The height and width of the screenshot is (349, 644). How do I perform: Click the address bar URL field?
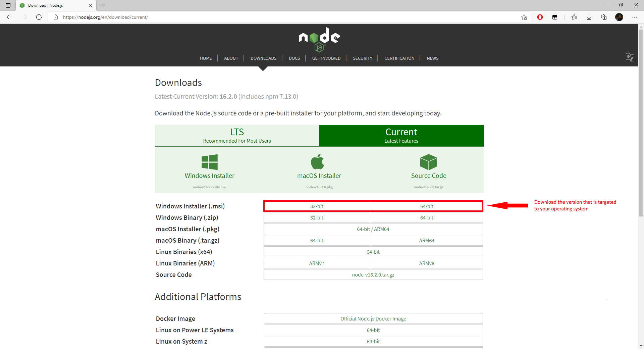coord(288,17)
